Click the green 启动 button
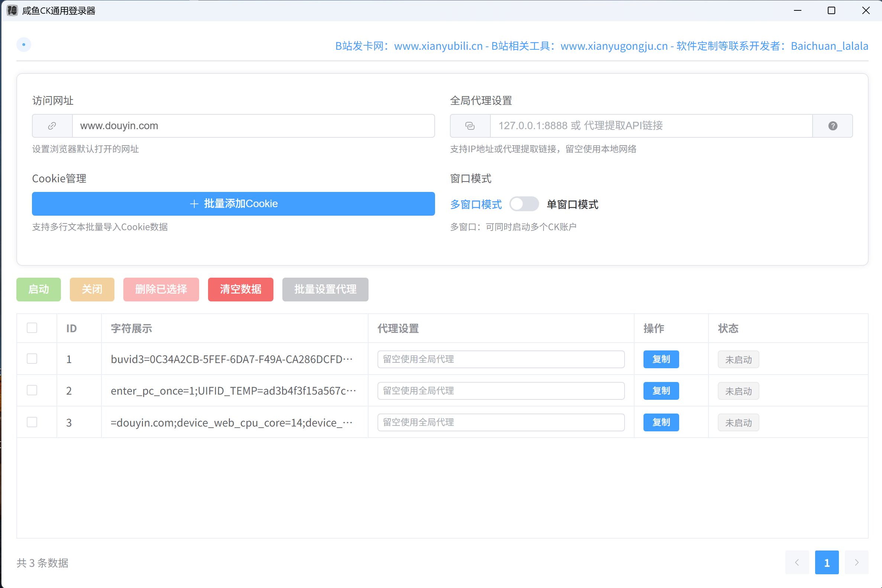 [x=39, y=290]
